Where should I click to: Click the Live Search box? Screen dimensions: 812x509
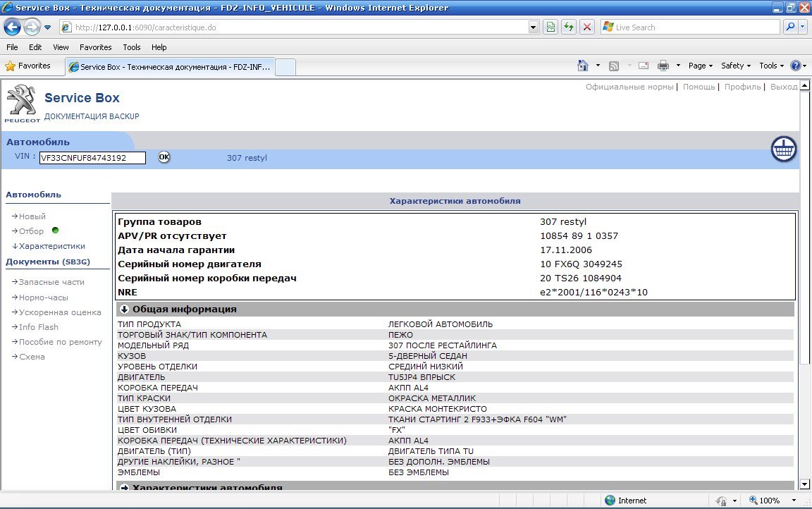coord(690,27)
